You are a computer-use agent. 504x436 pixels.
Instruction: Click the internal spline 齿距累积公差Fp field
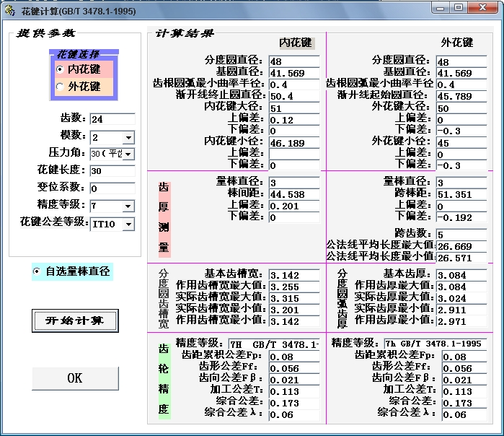(x=294, y=357)
